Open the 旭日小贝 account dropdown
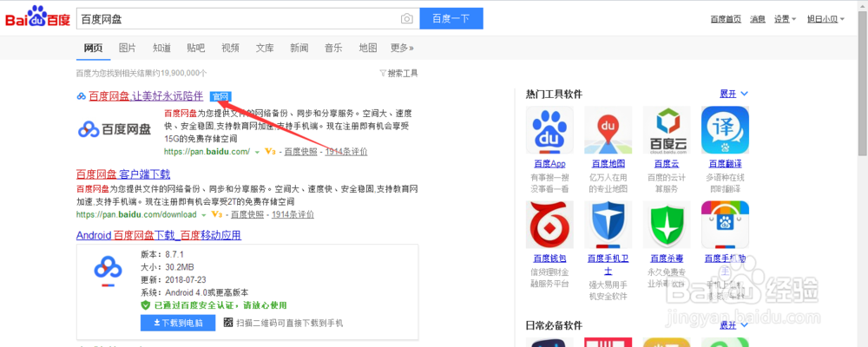The width and height of the screenshot is (868, 347). (x=825, y=19)
